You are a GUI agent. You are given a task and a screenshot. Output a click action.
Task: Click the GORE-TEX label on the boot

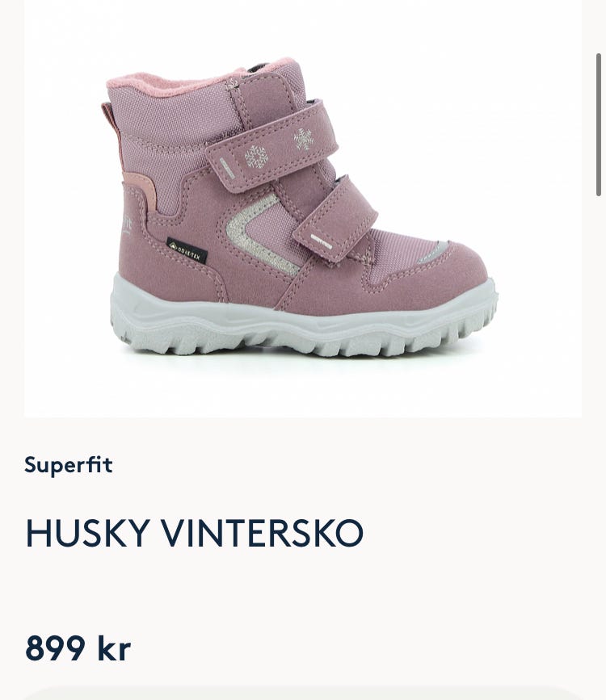point(187,250)
